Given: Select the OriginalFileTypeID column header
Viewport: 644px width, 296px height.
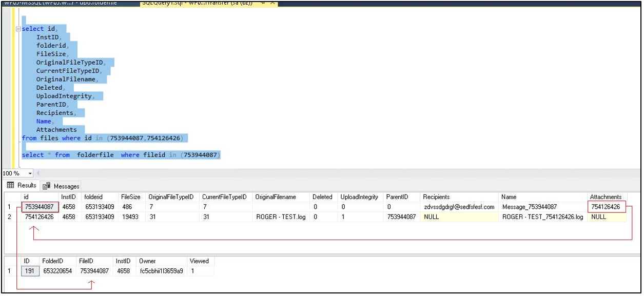Looking at the screenshot, I should point(171,197).
